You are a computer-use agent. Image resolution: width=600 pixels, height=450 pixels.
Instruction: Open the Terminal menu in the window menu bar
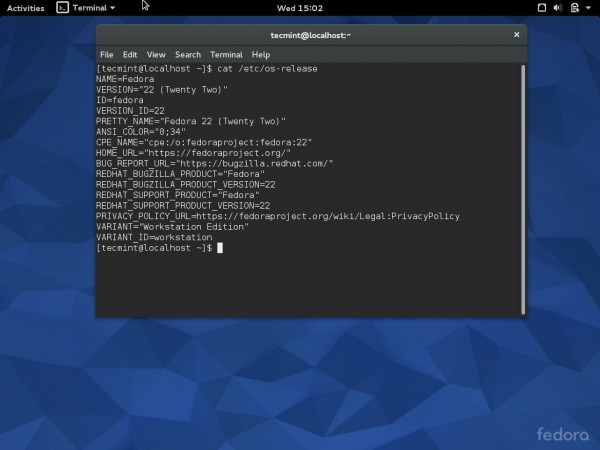pos(226,54)
